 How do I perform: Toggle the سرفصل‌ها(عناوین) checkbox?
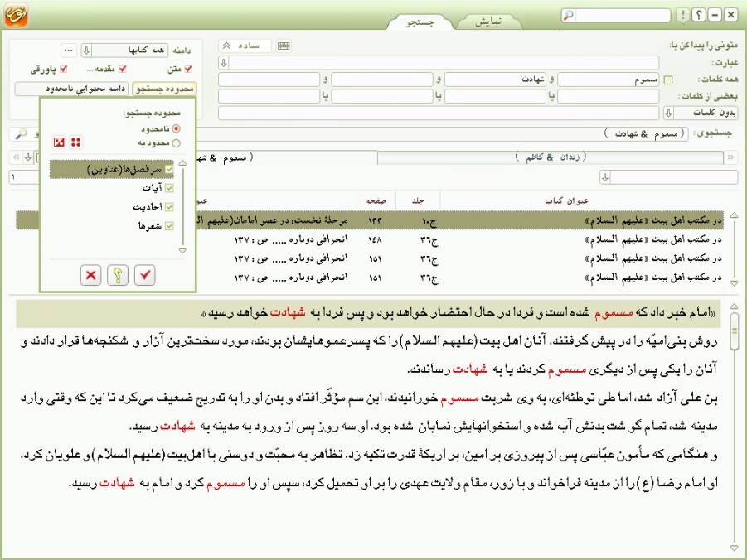(169, 169)
